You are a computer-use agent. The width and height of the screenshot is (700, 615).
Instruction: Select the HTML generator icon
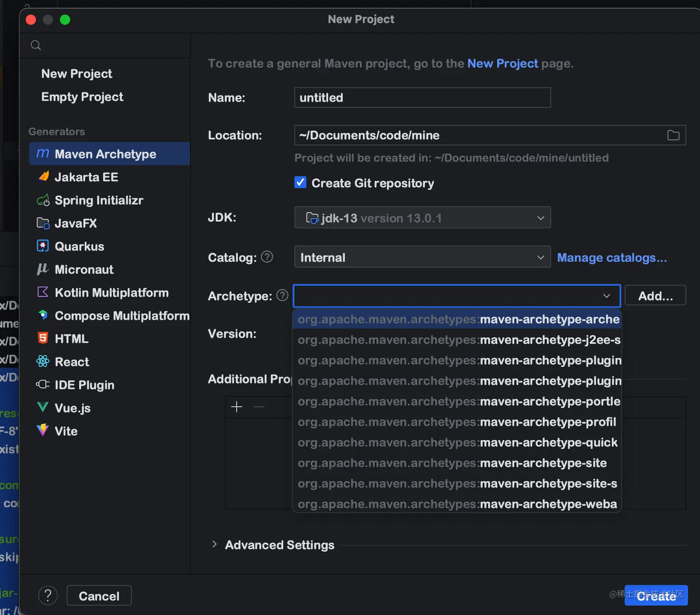point(43,338)
